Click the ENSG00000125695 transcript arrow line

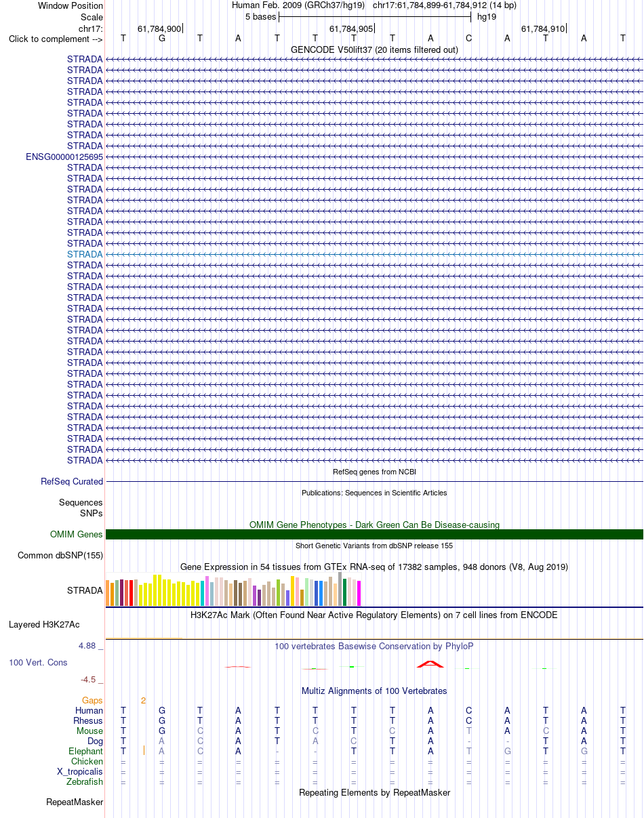(374, 157)
